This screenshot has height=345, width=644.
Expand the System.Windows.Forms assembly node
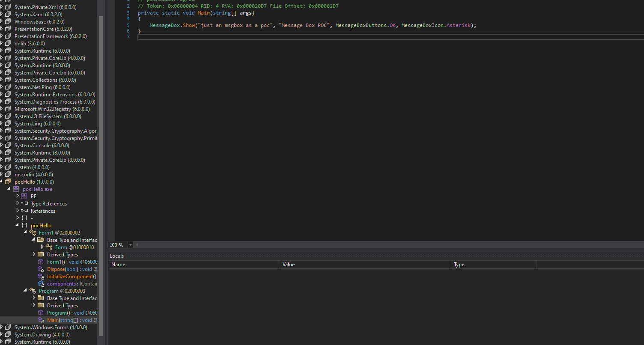pyautogui.click(x=1, y=327)
